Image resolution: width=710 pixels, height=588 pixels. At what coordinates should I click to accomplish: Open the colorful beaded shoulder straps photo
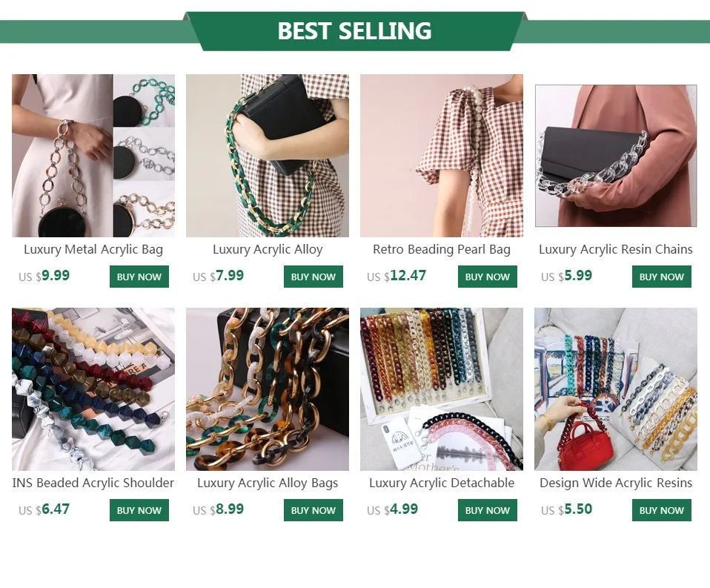[93, 389]
